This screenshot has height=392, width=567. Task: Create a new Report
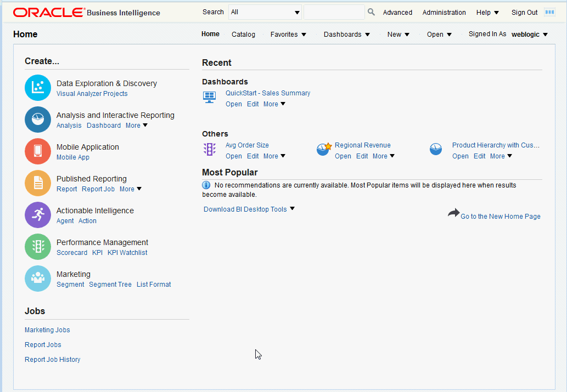pos(66,189)
